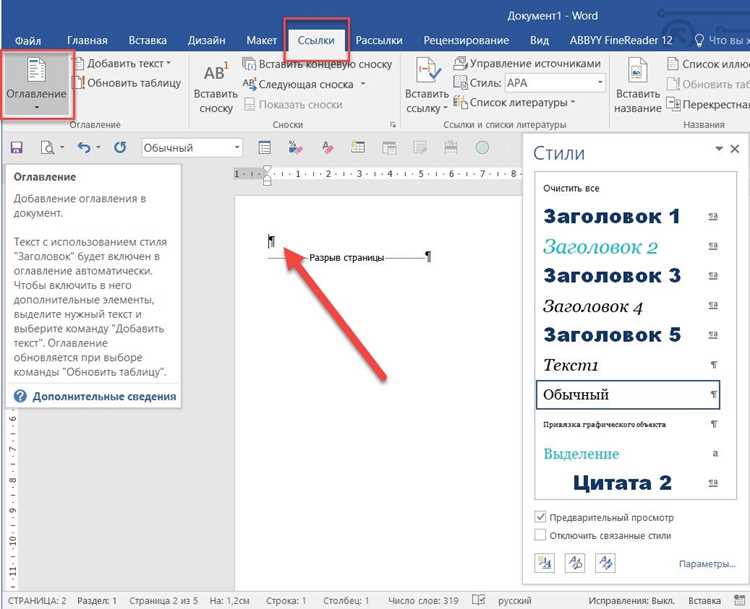Open the Дополнительные сведения help link
The height and width of the screenshot is (609, 750).
tap(104, 396)
